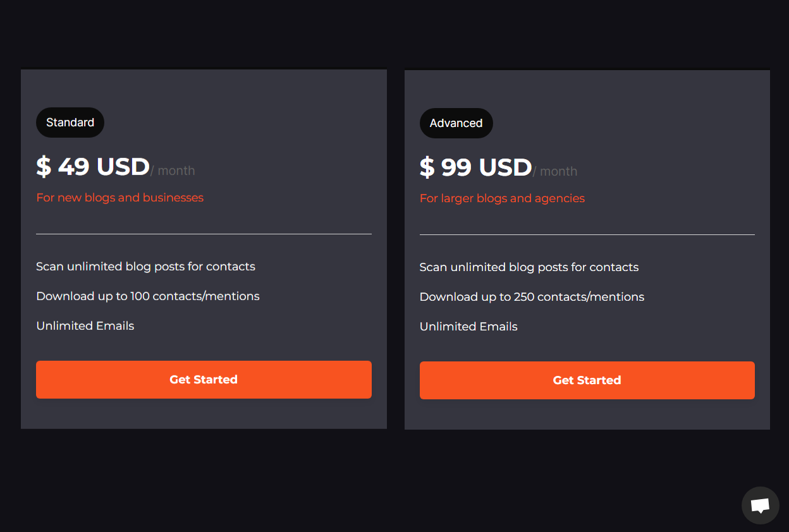Screen dimensions: 789x532
Task: Open the chat widget icon
Action: [x=760, y=505]
